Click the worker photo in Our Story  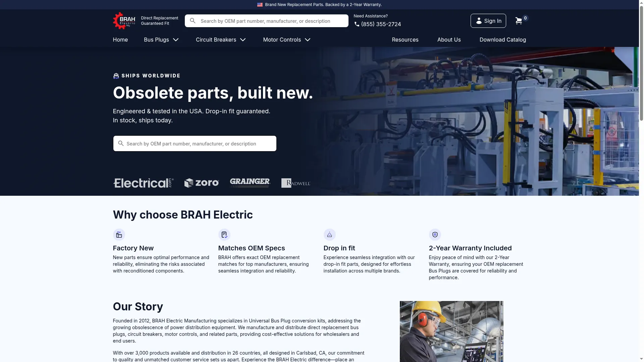pyautogui.click(x=451, y=331)
